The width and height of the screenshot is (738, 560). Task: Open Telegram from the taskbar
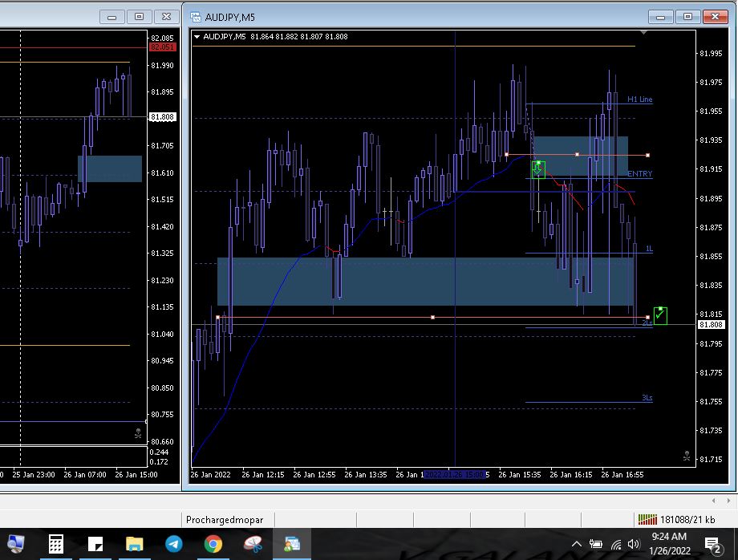[173, 544]
